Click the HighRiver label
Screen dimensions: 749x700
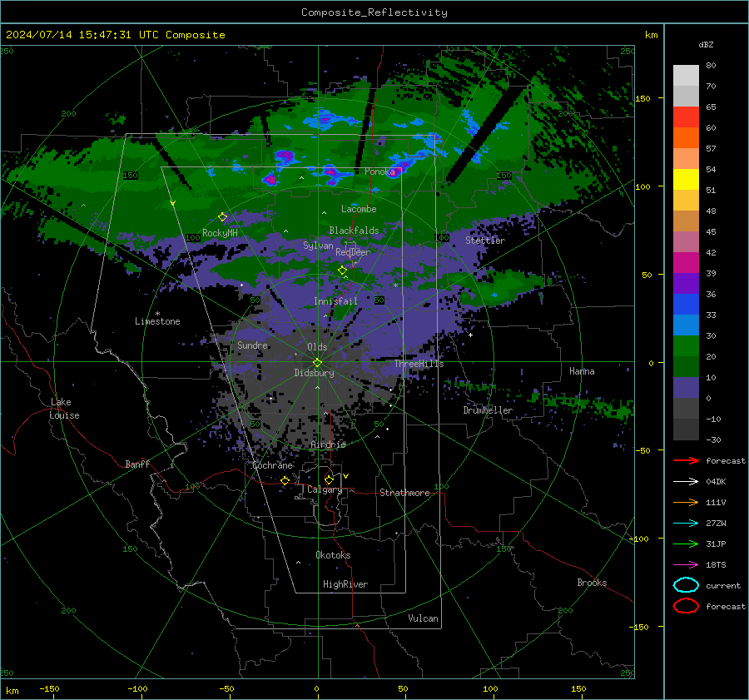coord(345,584)
